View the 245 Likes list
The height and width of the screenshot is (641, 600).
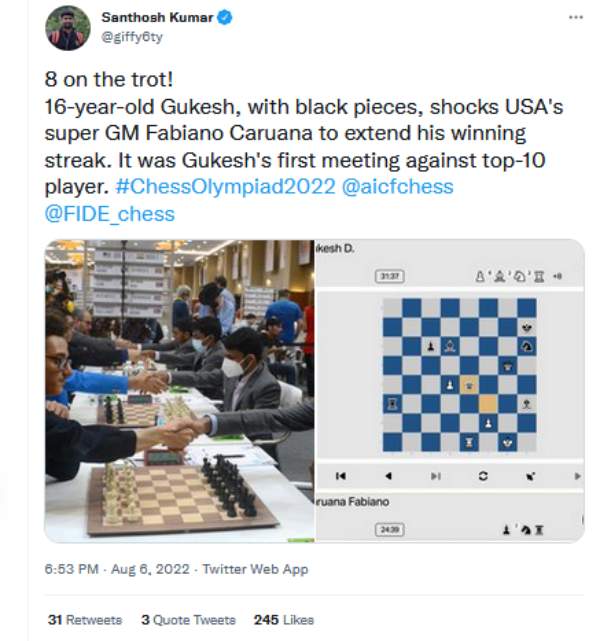(x=284, y=620)
